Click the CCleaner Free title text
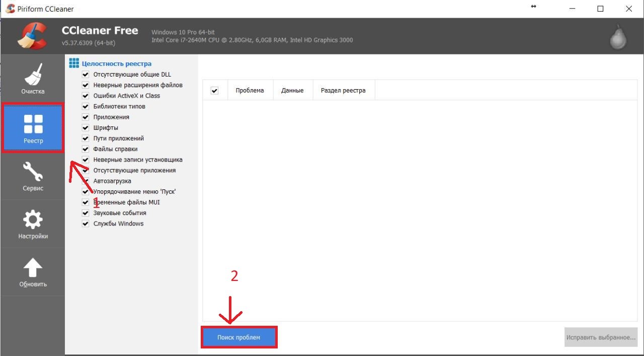644x356 pixels. pos(100,30)
